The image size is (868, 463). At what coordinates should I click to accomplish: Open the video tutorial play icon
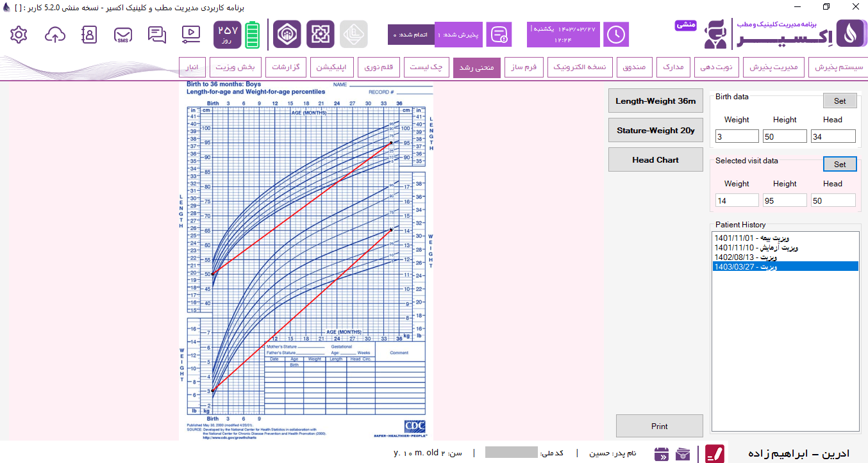(190, 35)
